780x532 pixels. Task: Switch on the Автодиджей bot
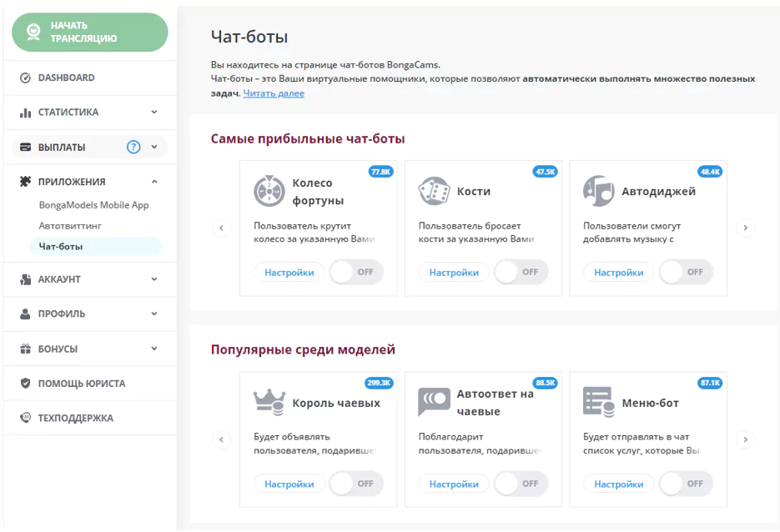[686, 272]
